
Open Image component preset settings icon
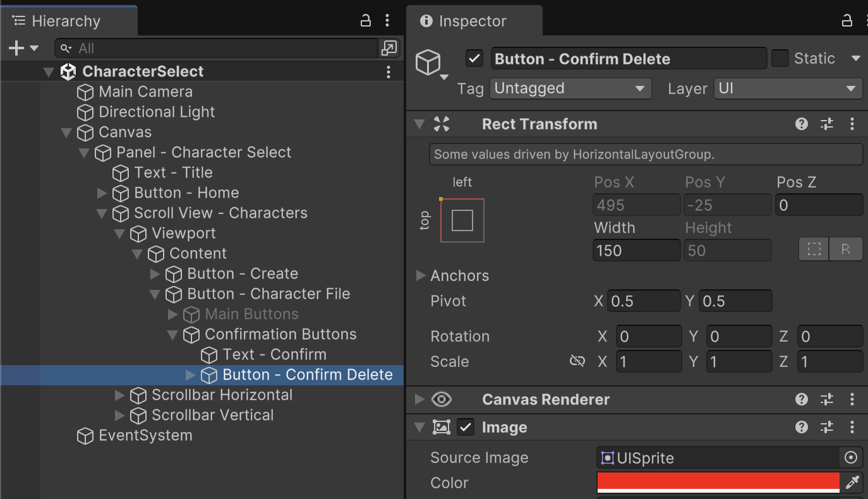[827, 428]
